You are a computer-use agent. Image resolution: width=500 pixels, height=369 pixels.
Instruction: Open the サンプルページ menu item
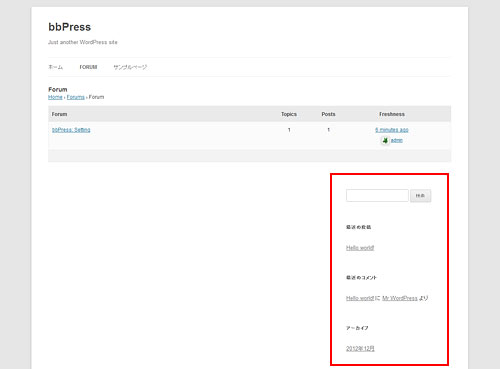tap(130, 67)
